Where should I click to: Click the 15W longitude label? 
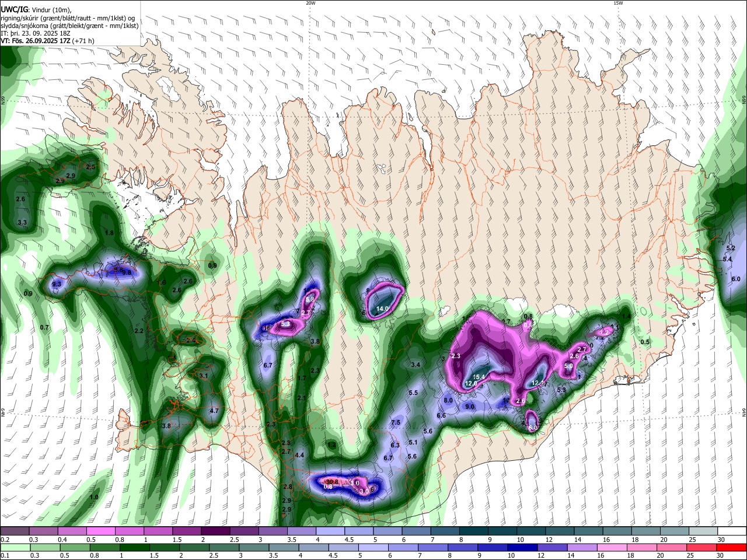(x=617, y=3)
